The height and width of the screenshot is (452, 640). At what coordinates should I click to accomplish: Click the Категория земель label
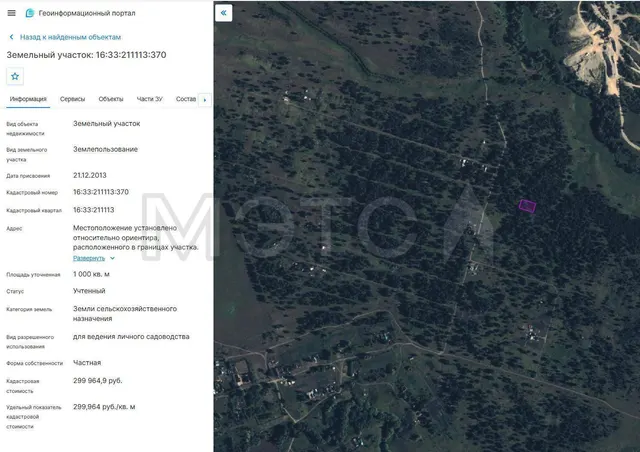click(29, 309)
